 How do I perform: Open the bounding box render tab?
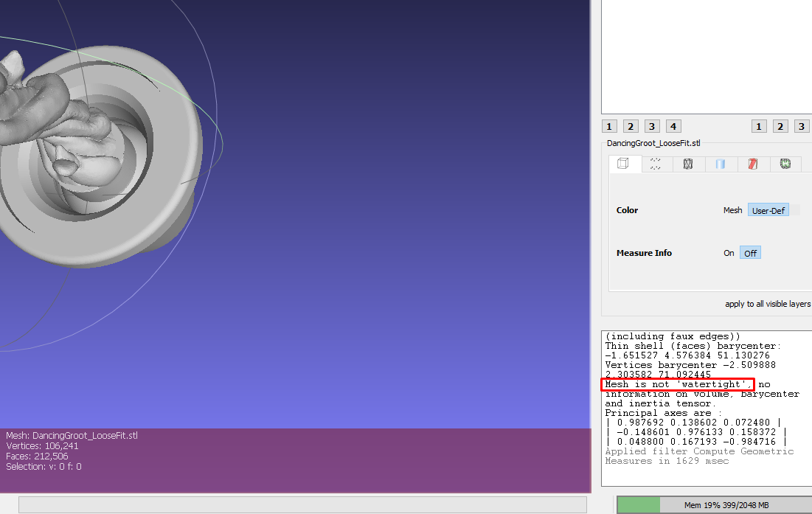(x=623, y=164)
